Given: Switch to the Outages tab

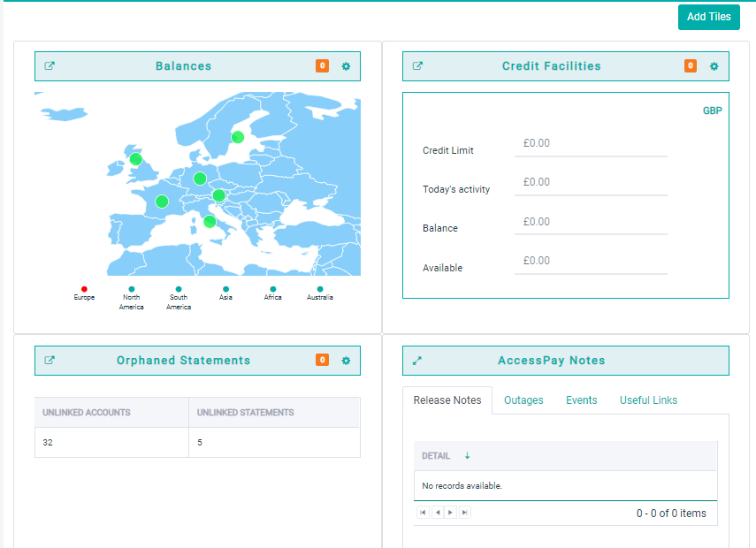Looking at the screenshot, I should point(523,400).
